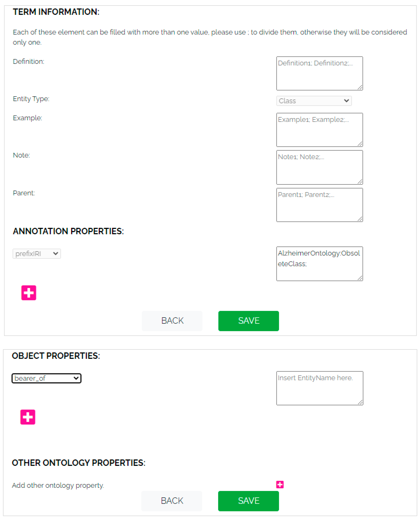Focus the Definition text area
The width and height of the screenshot is (420, 520).
point(319,73)
